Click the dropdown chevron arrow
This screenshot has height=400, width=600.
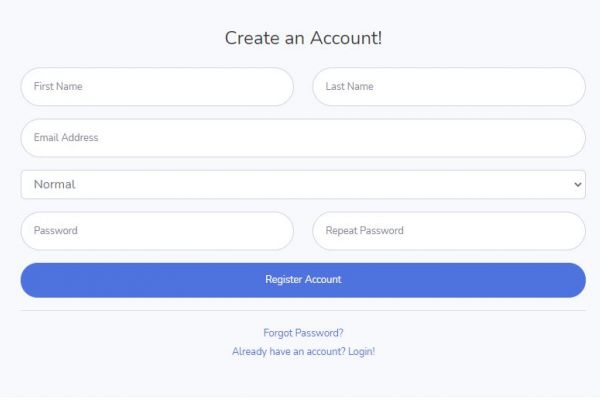(x=578, y=184)
